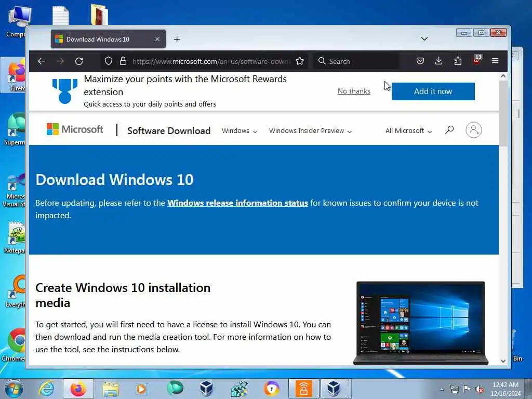Image resolution: width=532 pixels, height=399 pixels.
Task: Open a new tab with the plus icon
Action: 177,39
